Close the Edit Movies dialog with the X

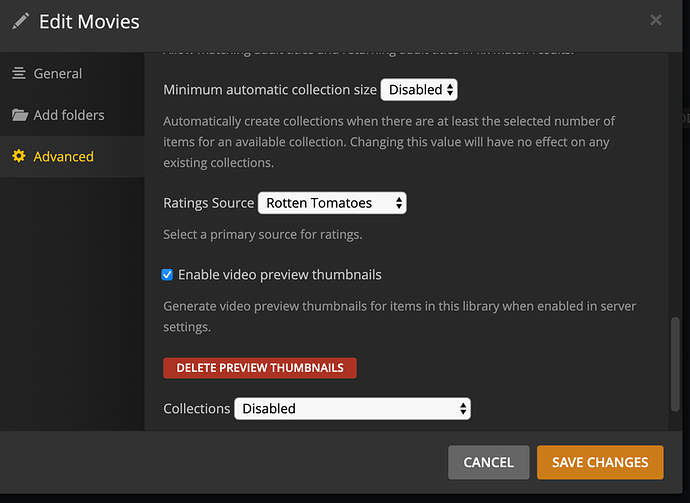(x=656, y=20)
